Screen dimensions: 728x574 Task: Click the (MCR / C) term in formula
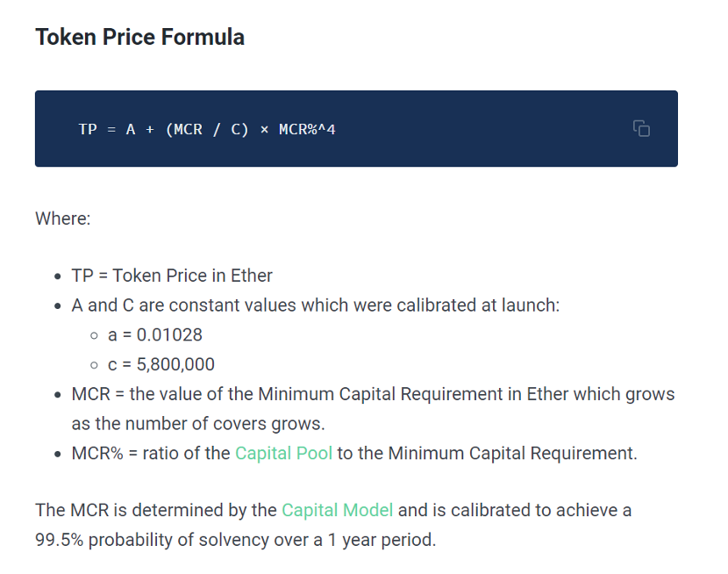tap(207, 129)
